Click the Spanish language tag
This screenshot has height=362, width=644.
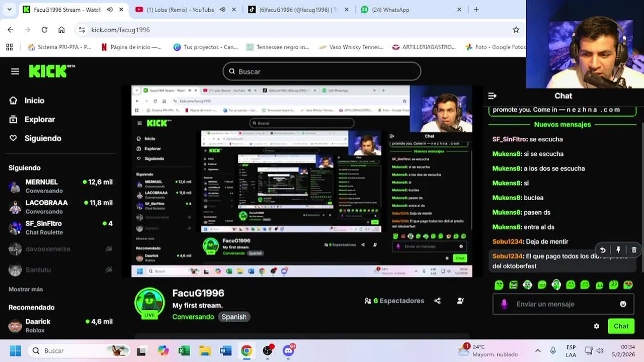click(x=234, y=317)
